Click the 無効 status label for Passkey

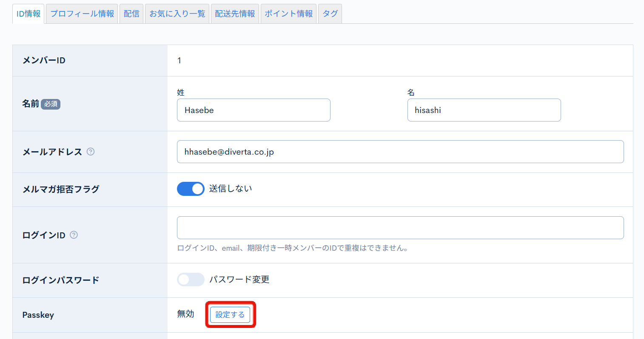[x=185, y=314]
